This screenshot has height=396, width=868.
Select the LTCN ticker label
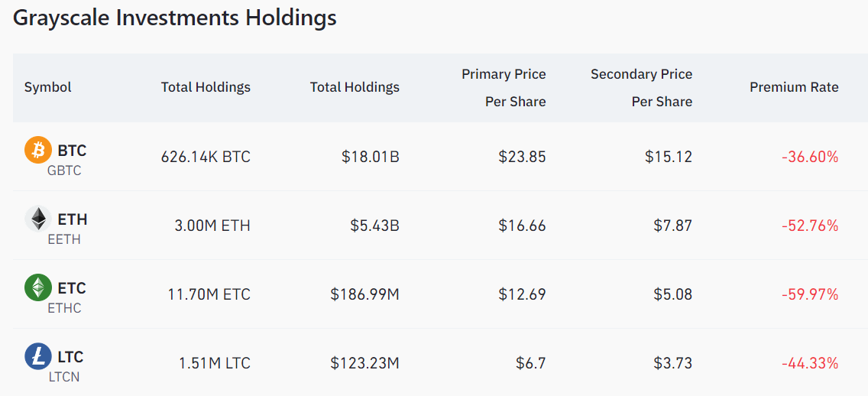click(64, 377)
